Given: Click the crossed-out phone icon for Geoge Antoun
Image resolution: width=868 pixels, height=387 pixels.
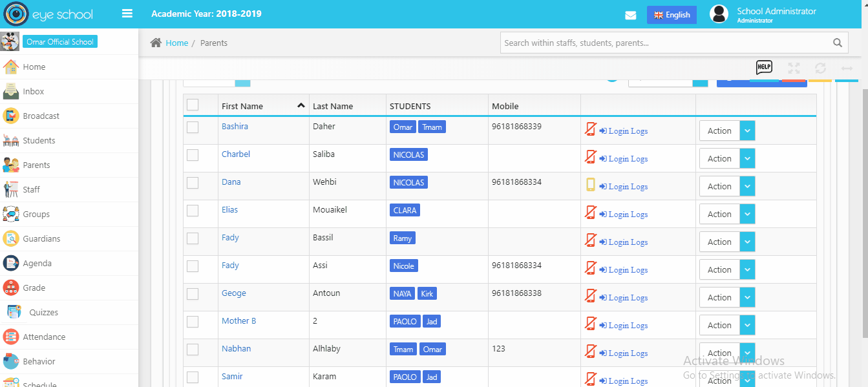Looking at the screenshot, I should tap(590, 296).
